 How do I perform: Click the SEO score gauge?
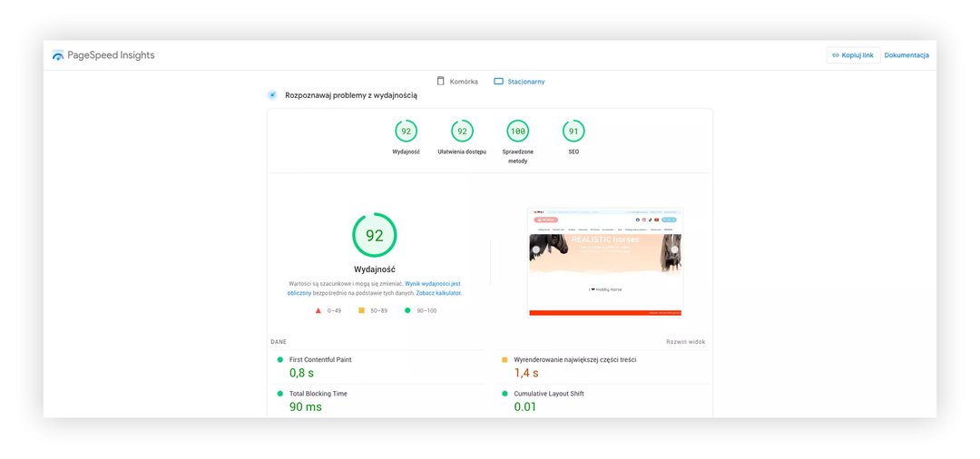click(x=573, y=132)
